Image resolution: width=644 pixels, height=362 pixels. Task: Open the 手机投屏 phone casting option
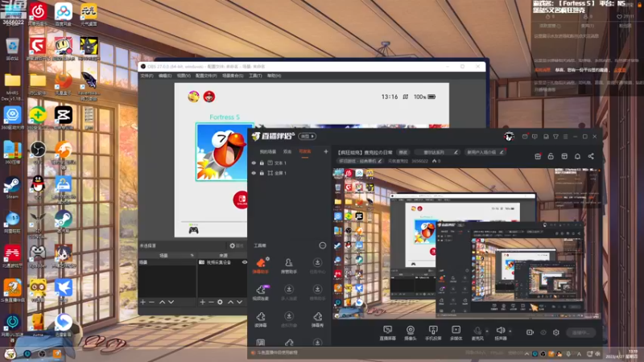433,333
